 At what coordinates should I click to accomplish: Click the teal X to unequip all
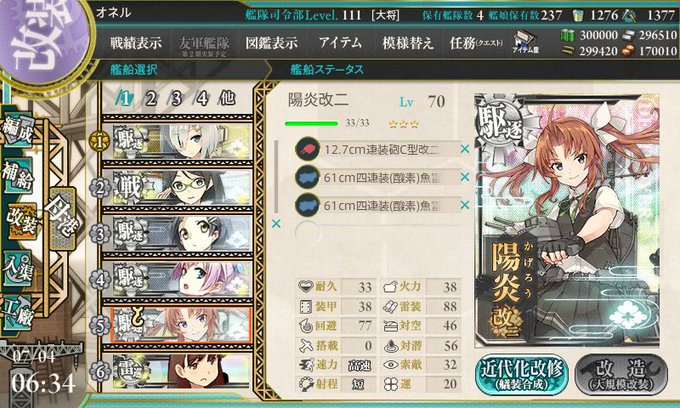(x=276, y=224)
